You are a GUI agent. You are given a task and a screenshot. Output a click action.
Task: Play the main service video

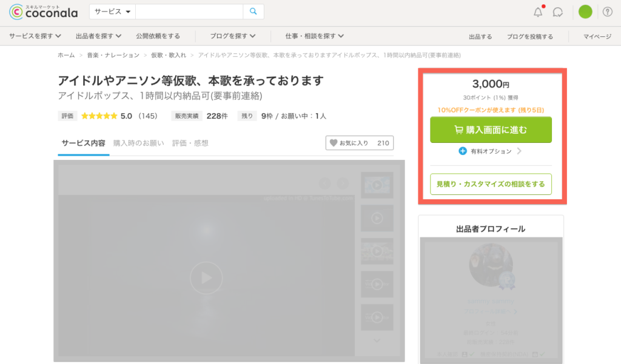click(206, 278)
